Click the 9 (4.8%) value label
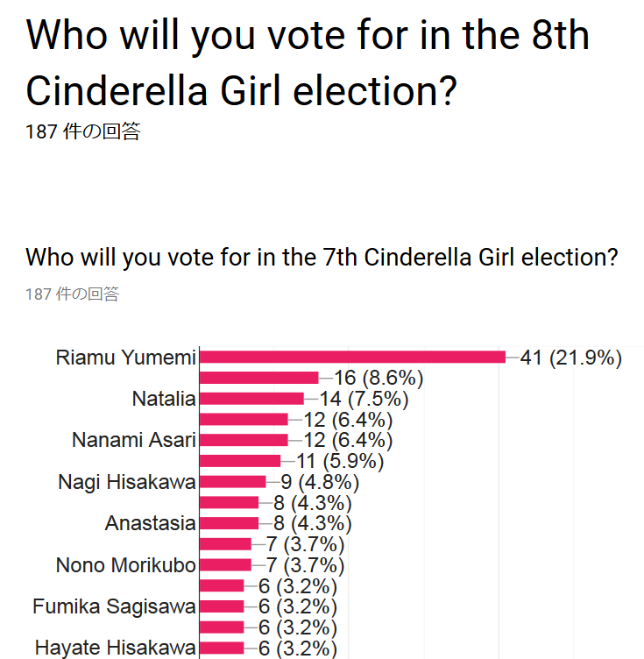 (x=320, y=482)
